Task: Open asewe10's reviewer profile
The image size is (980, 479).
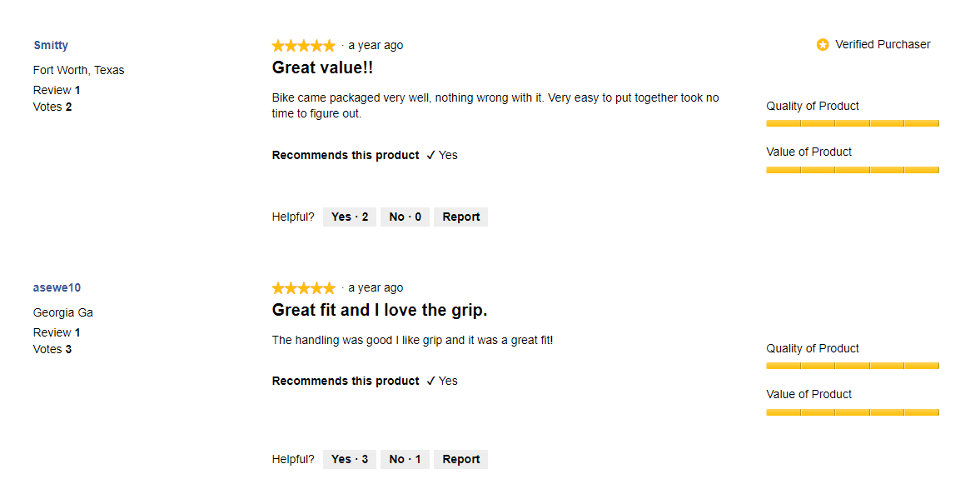Action: pos(57,287)
